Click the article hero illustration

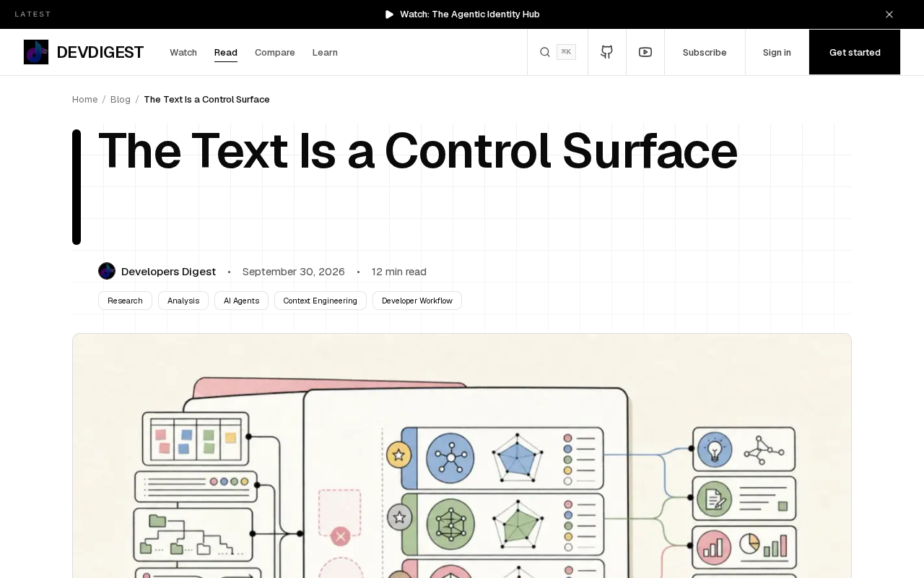[462, 456]
